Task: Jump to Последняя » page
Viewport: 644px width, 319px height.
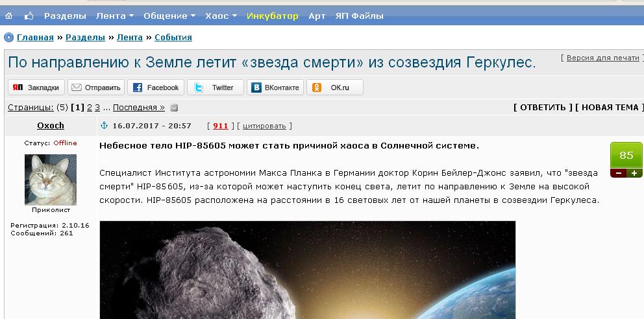Action: [139, 108]
